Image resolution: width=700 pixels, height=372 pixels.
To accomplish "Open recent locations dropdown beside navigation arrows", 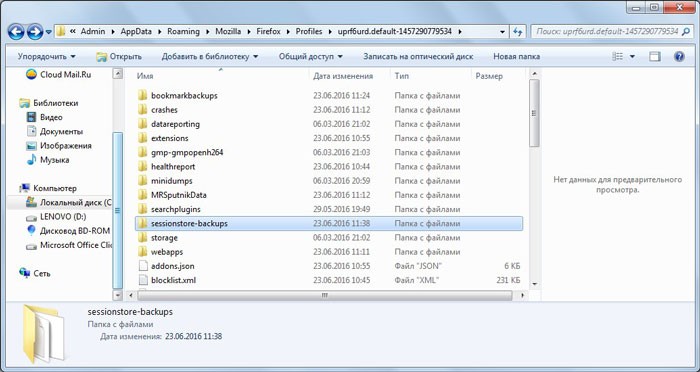I will (49, 32).
